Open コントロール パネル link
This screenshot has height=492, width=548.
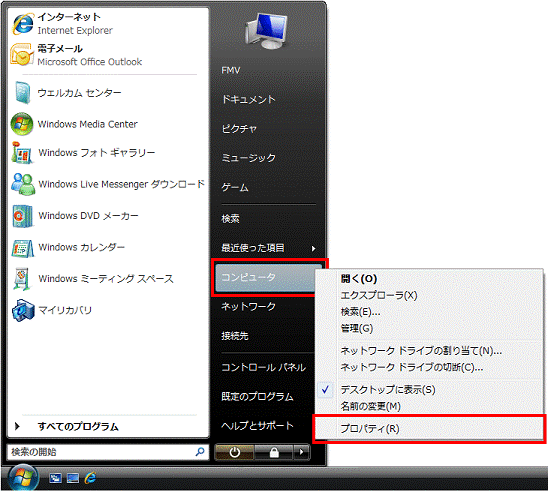tap(264, 367)
